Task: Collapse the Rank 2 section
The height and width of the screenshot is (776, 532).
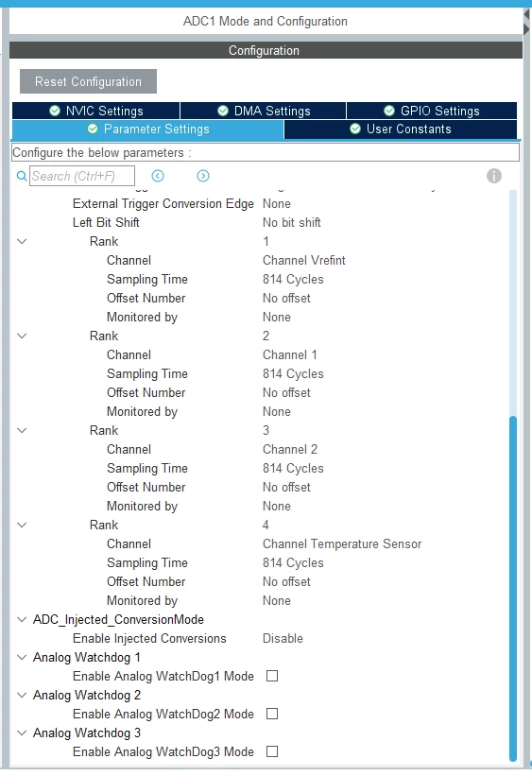Action: 22,336
